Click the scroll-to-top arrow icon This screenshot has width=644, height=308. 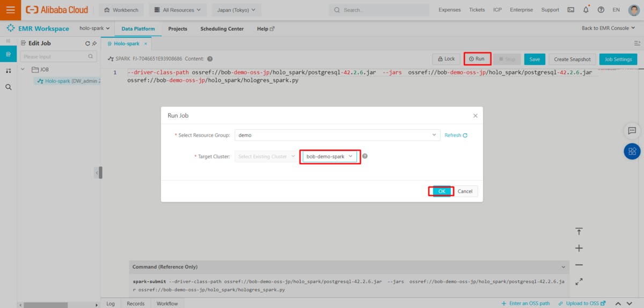[x=579, y=231]
